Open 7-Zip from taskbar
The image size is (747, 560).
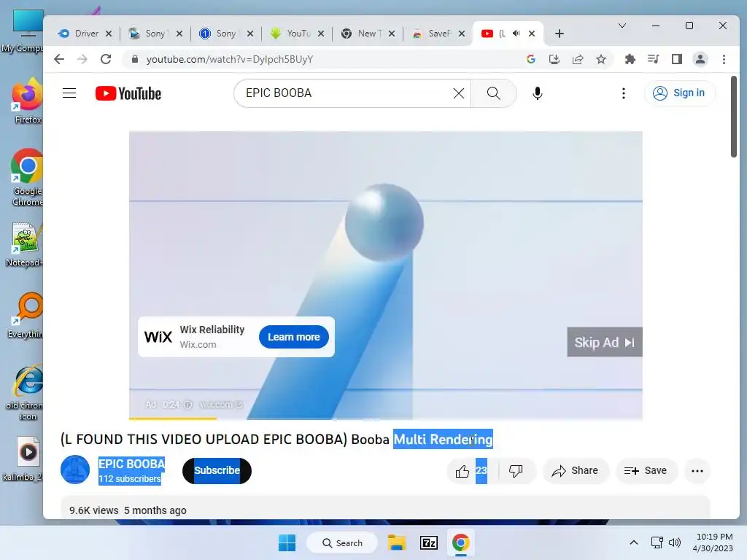pyautogui.click(x=429, y=542)
